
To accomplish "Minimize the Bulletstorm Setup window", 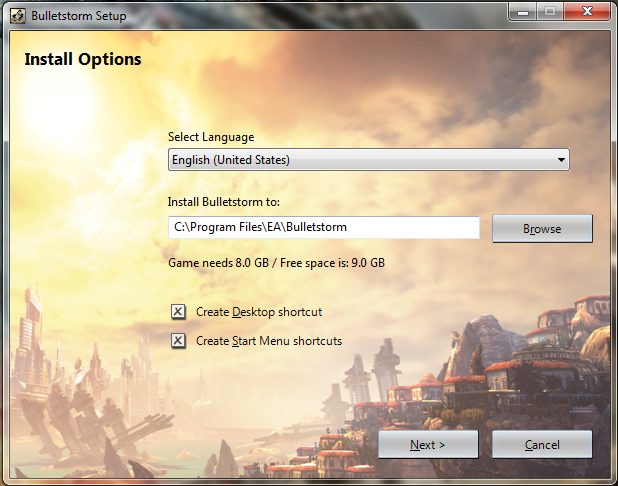I will click(x=523, y=12).
